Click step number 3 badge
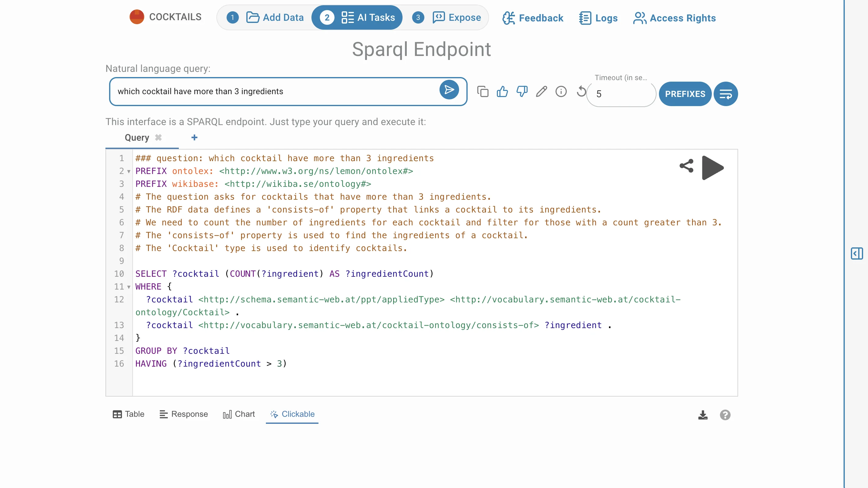The width and height of the screenshot is (868, 488). tap(418, 17)
